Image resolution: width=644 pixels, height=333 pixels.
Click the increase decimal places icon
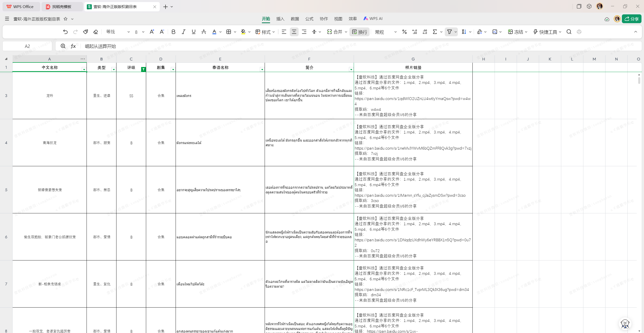(x=414, y=32)
